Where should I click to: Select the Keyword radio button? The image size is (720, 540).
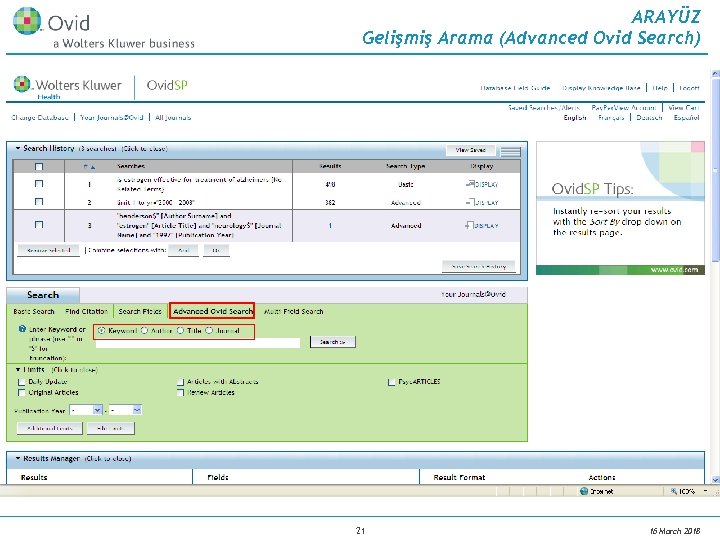(101, 330)
